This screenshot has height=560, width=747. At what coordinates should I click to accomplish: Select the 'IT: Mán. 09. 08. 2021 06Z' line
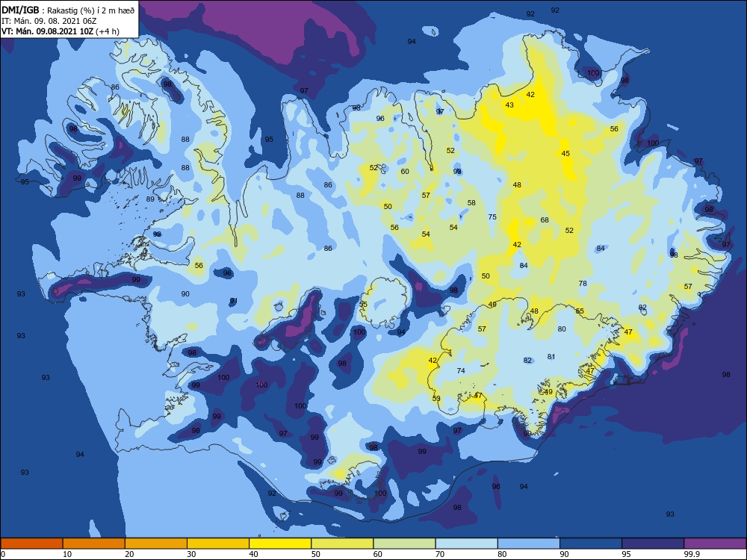click(49, 21)
